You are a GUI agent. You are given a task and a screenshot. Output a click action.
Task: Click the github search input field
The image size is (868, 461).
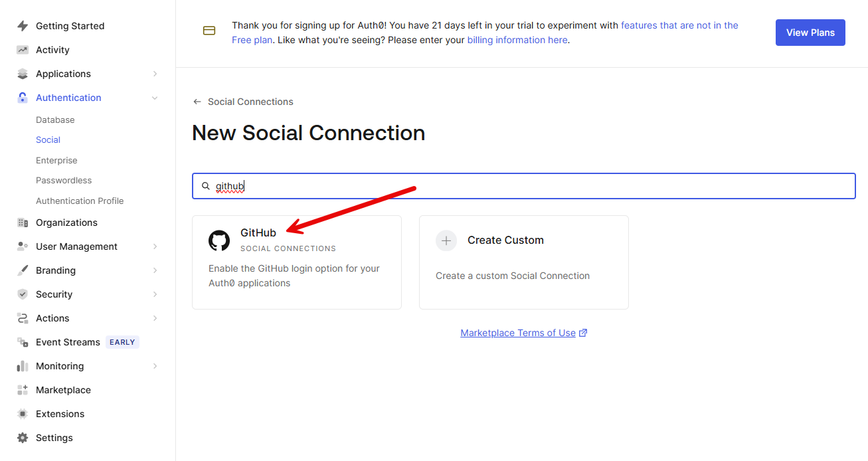[x=531, y=186]
